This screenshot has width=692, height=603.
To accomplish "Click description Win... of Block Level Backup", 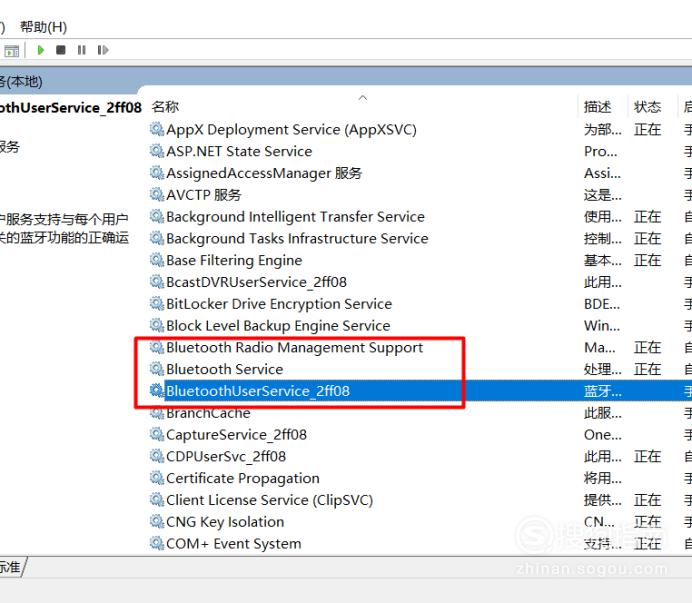I will (x=602, y=326).
